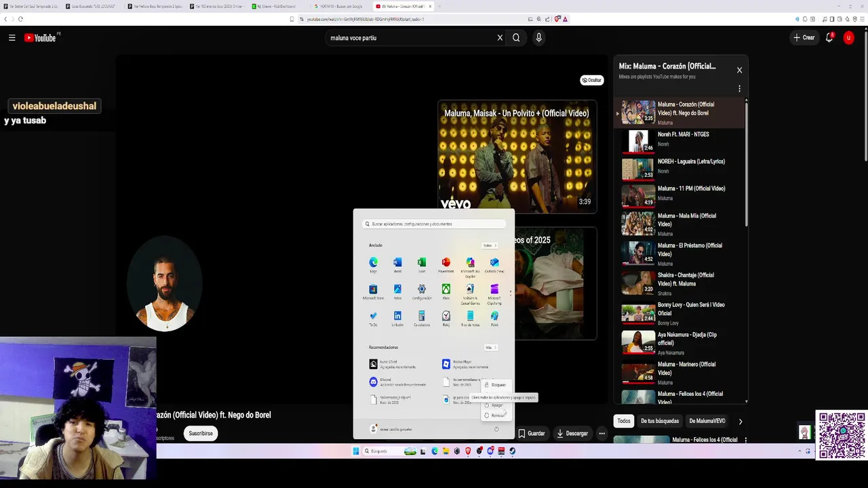Open Configuración gear app
The image size is (868, 488).
tap(422, 291)
